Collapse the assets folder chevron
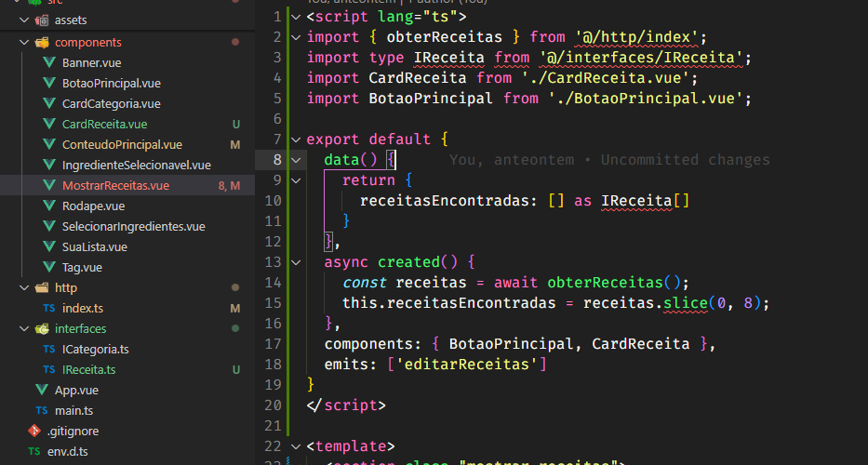The height and width of the screenshot is (465, 868). 24,20
